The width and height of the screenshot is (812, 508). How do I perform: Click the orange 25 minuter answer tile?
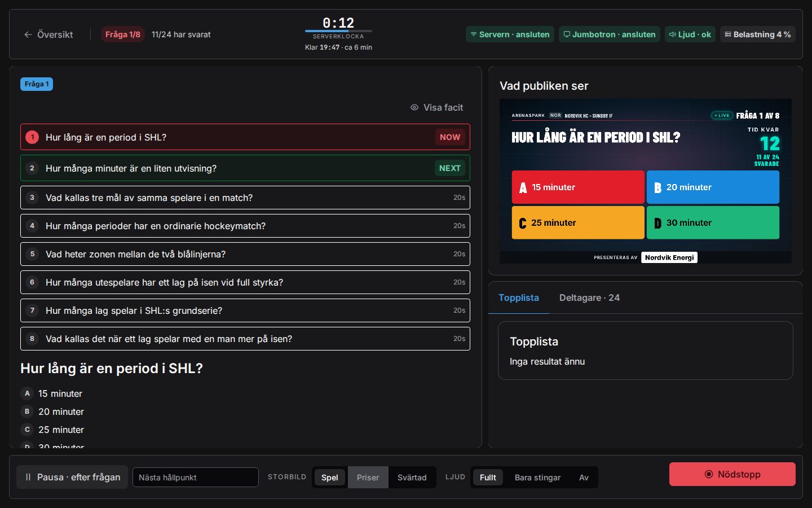578,222
